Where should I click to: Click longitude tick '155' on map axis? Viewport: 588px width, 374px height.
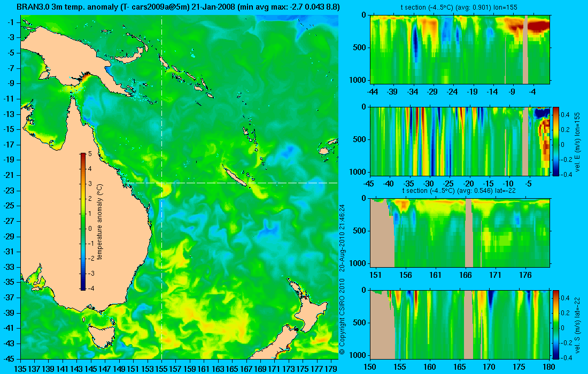[x=161, y=369]
